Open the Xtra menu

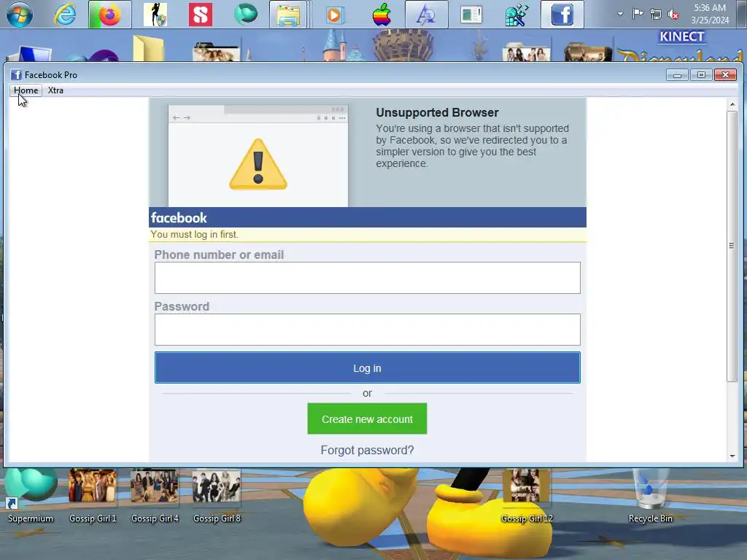[x=55, y=90]
